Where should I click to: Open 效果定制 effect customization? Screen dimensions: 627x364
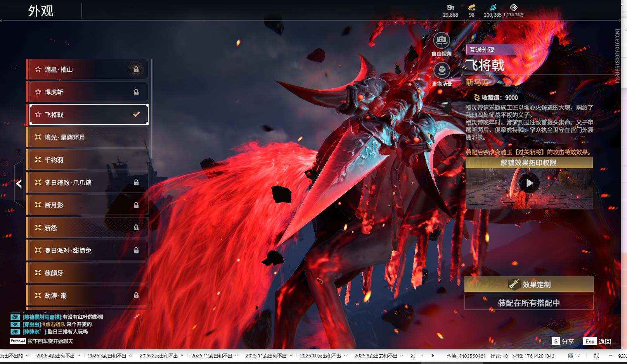tap(529, 284)
